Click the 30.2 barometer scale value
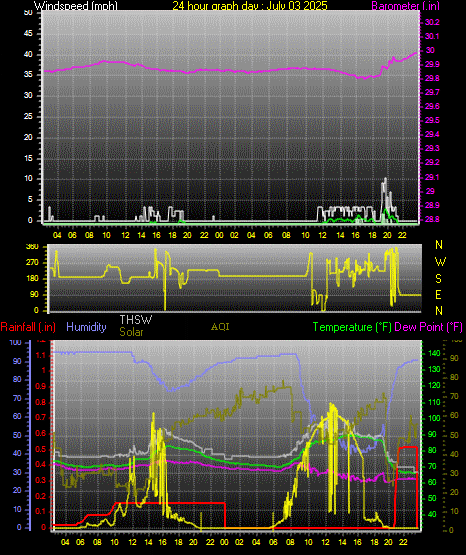Screen dimensions: 466x555 [432, 22]
